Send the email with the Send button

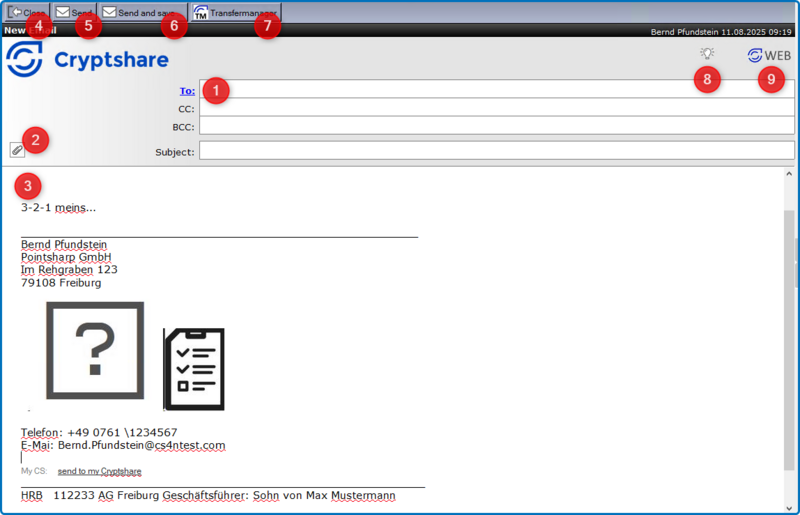coord(73,12)
